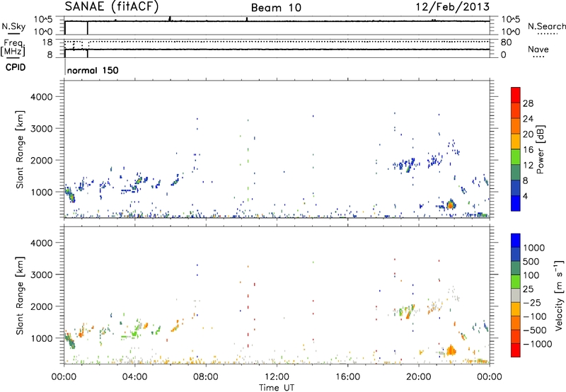Click the green echo cluster near 19:30 in power panel
This screenshot has height=392, width=566.
point(408,168)
